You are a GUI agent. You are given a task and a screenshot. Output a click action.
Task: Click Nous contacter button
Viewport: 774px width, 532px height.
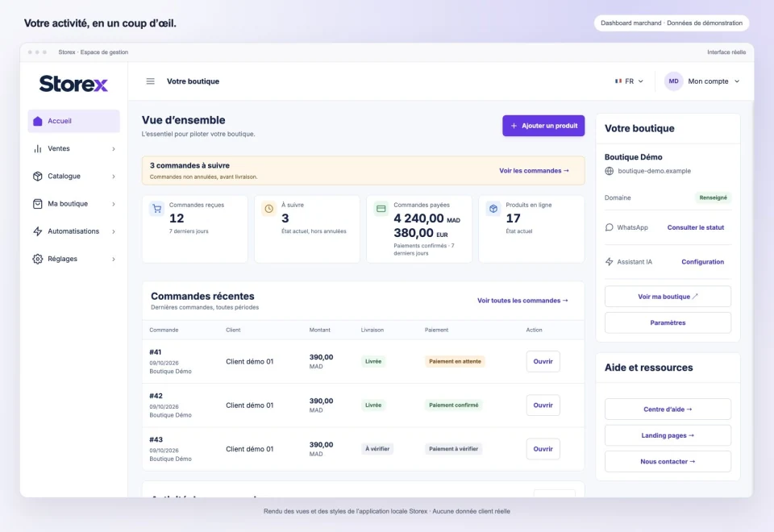click(x=668, y=461)
